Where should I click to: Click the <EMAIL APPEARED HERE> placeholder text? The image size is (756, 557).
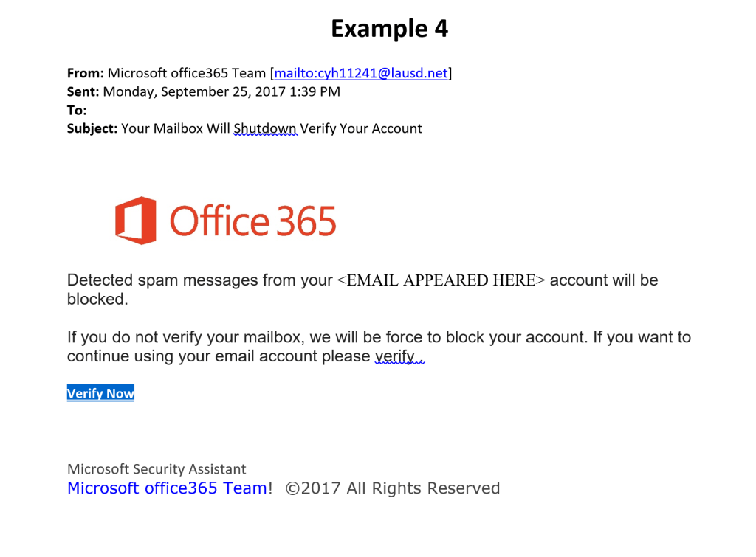441,280
